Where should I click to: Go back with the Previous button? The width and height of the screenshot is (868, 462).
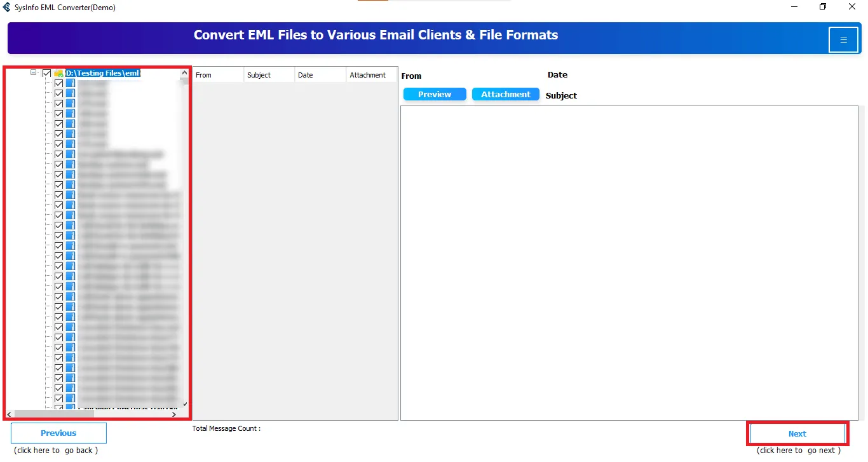58,433
